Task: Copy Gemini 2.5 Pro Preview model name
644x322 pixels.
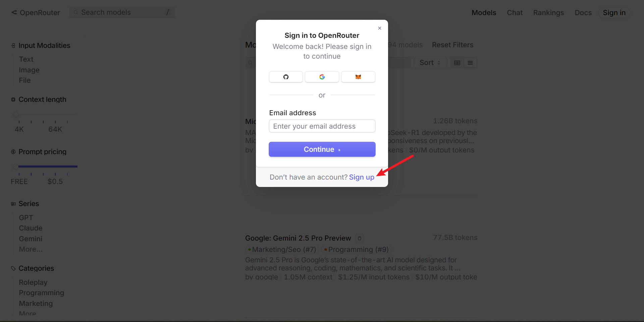Action: coord(360,238)
